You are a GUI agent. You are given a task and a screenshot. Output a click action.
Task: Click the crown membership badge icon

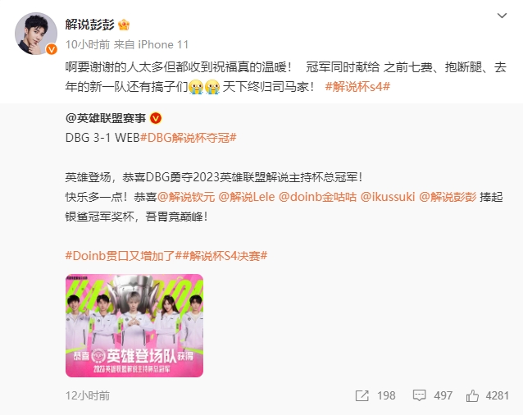124,25
